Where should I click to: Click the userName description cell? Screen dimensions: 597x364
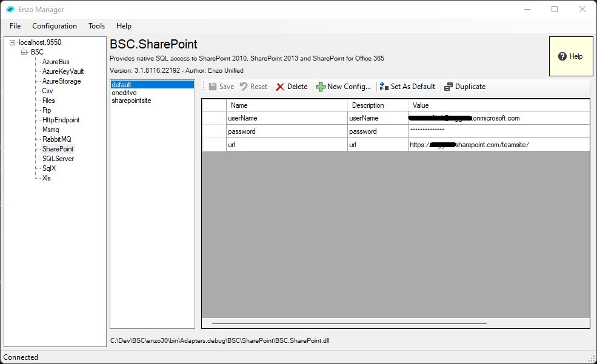coord(378,118)
